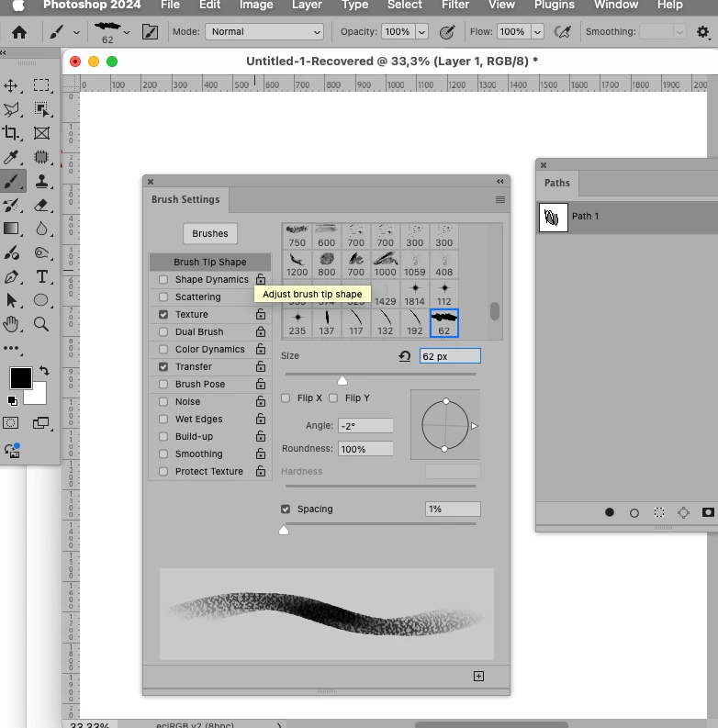
Task: Select the Horizontal Type tool
Action: [41, 276]
